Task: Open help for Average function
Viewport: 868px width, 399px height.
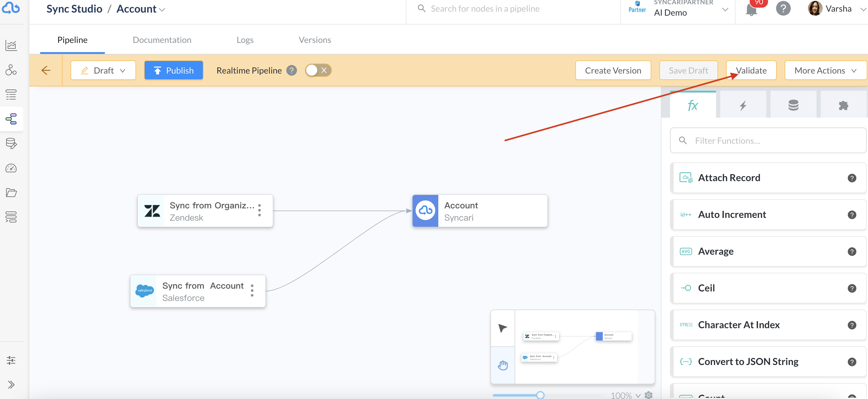Action: (852, 251)
